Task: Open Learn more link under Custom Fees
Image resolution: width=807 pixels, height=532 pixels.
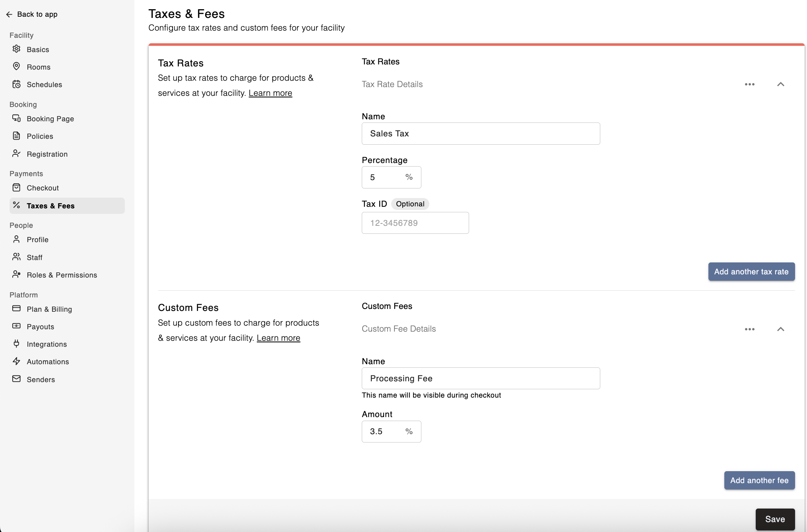Action: [x=278, y=338]
